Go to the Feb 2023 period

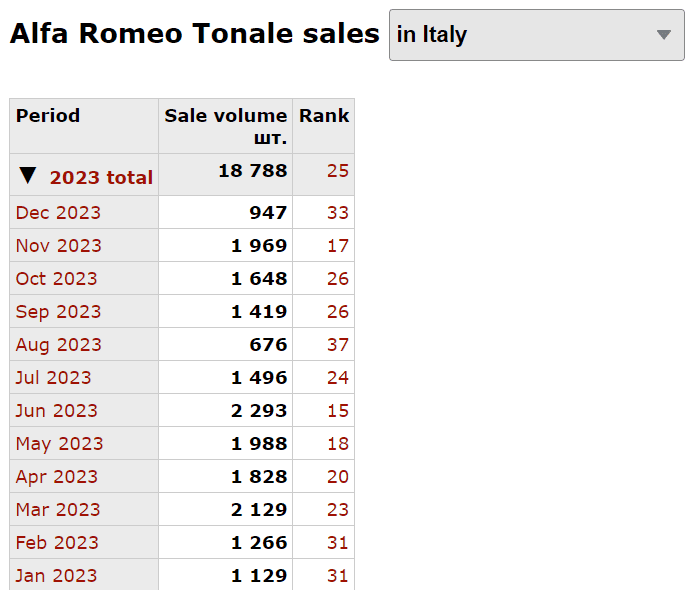coord(57,542)
